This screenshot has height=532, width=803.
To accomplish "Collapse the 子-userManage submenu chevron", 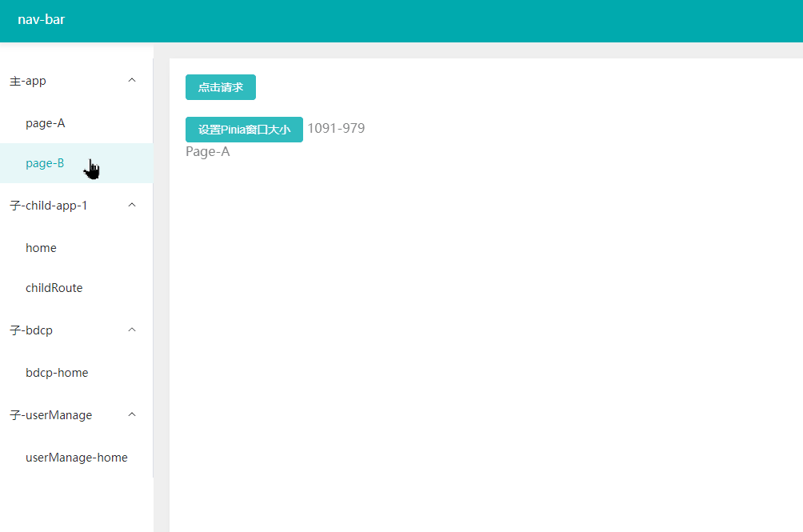I will tap(132, 414).
